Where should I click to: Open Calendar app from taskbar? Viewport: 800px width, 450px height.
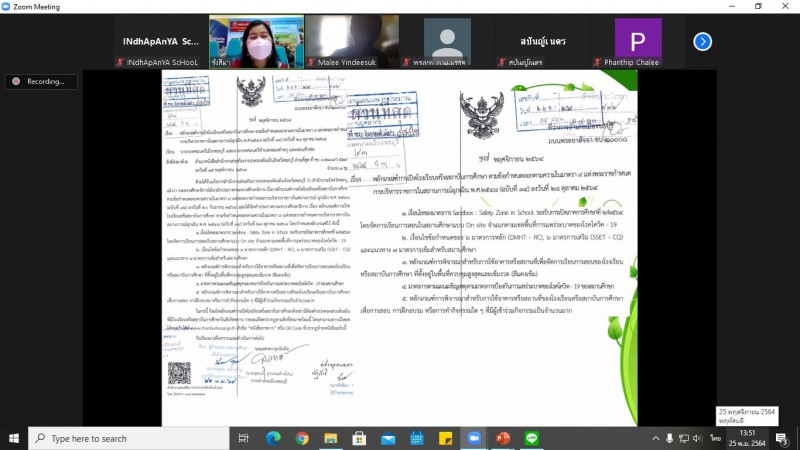point(417,438)
